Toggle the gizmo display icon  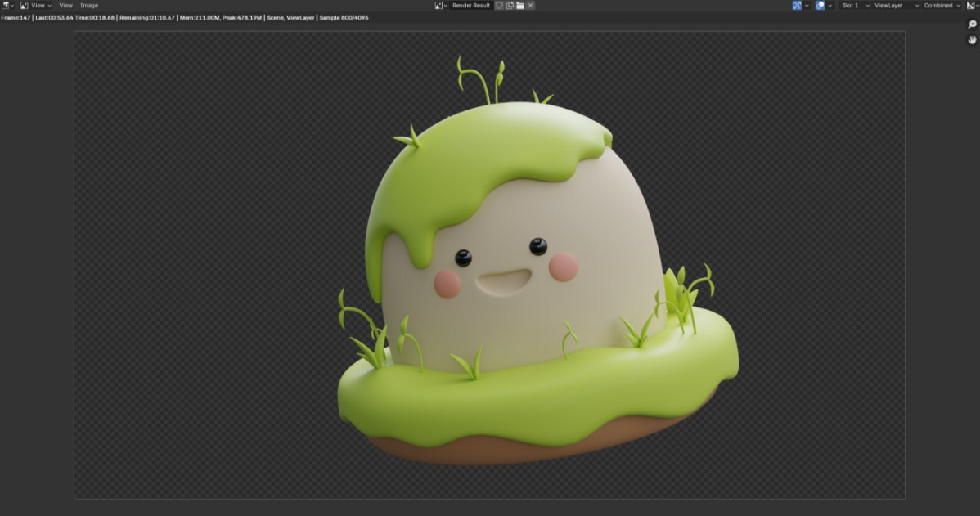point(797,5)
